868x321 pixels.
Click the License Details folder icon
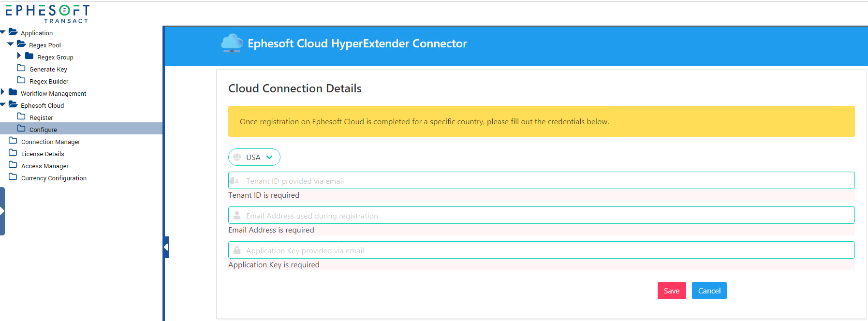(13, 153)
